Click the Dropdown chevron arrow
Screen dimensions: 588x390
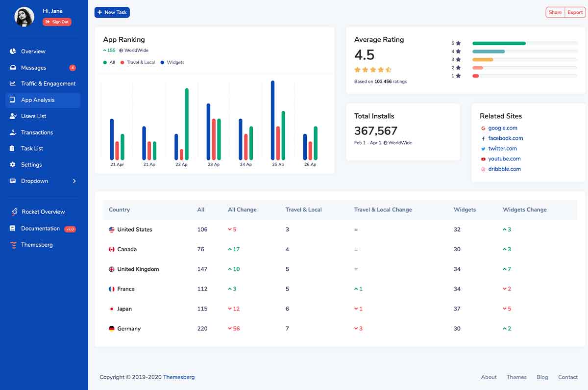pos(74,181)
